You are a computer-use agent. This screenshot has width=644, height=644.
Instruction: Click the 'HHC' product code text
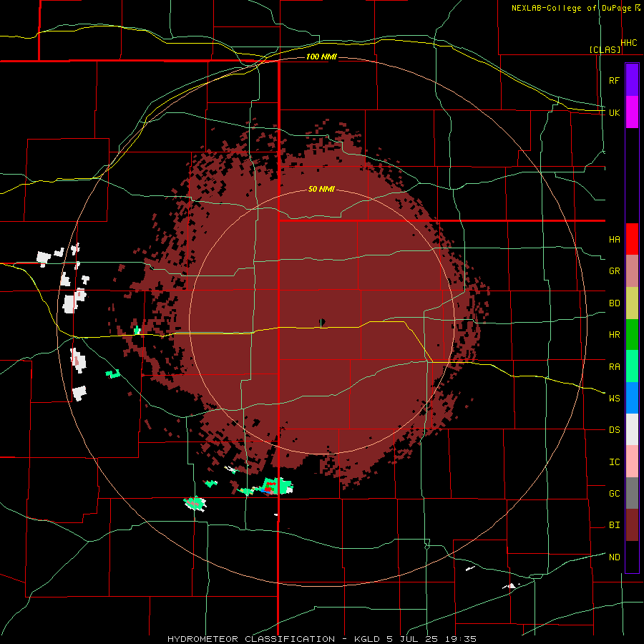(x=629, y=43)
